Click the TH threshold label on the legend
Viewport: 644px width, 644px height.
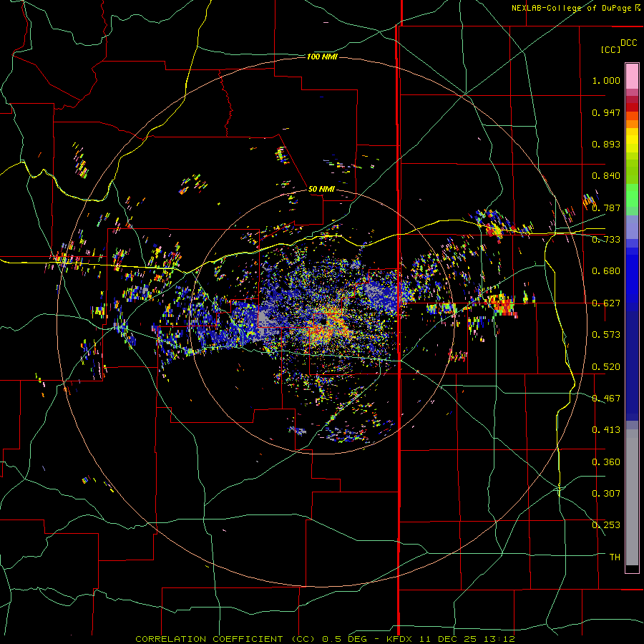tap(615, 557)
